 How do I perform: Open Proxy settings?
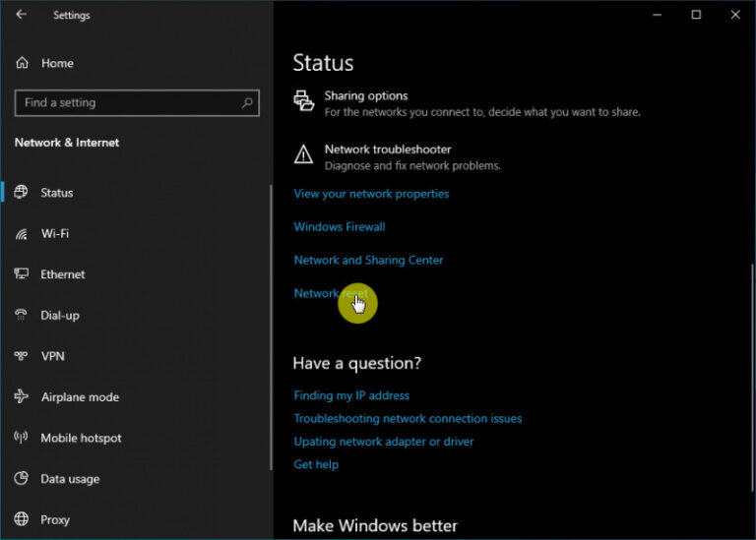click(55, 519)
